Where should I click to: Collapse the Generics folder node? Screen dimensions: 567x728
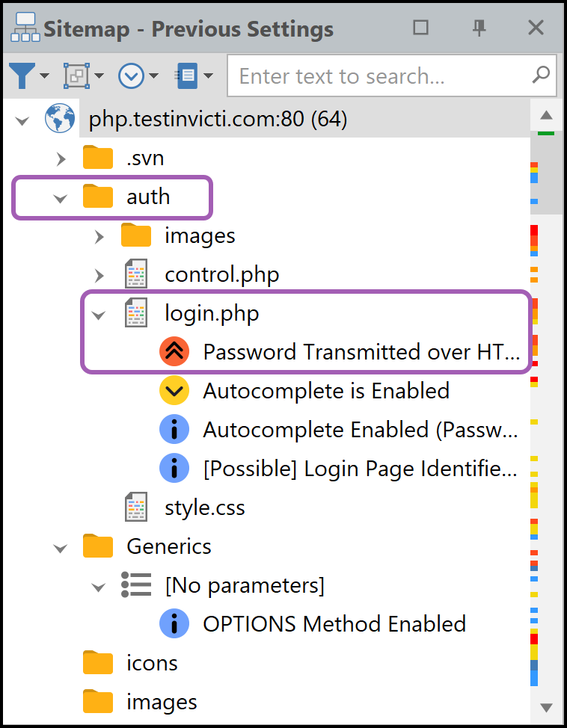[60, 546]
